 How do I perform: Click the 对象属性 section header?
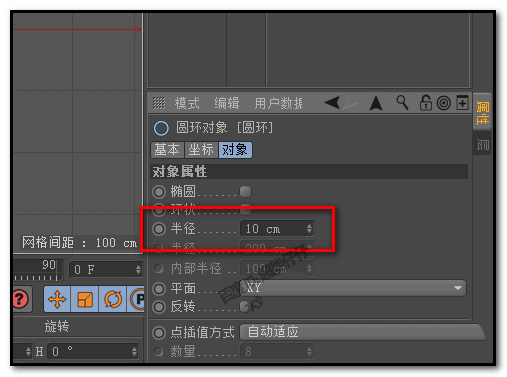[x=309, y=172]
